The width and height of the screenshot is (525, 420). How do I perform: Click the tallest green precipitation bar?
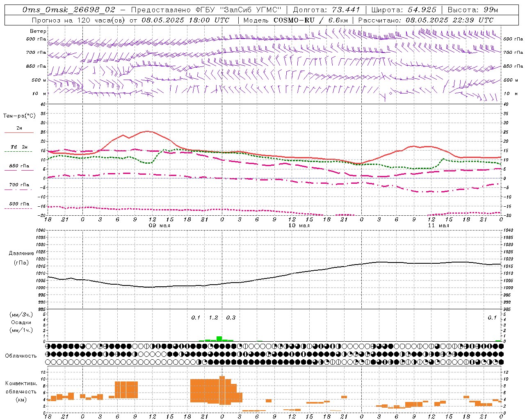tap(219, 339)
